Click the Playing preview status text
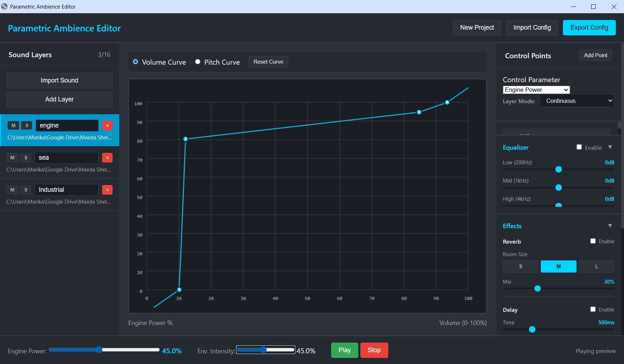The image size is (624, 364). point(595,351)
